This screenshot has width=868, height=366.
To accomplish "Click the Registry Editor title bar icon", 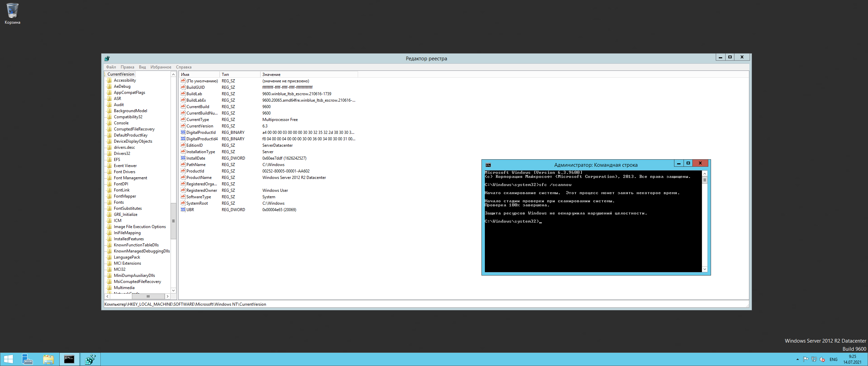I will [x=107, y=58].
